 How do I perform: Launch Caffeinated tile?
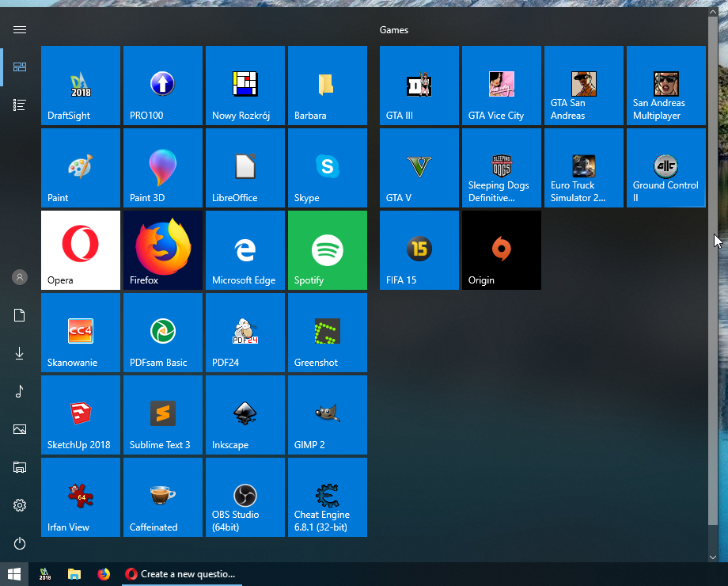pyautogui.click(x=162, y=497)
